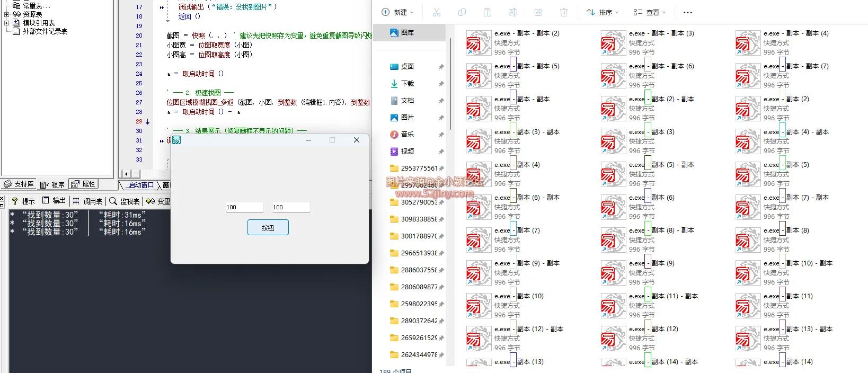The height and width of the screenshot is (373, 868).
Task: Switch to the 提示 output tab
Action: [x=23, y=201]
